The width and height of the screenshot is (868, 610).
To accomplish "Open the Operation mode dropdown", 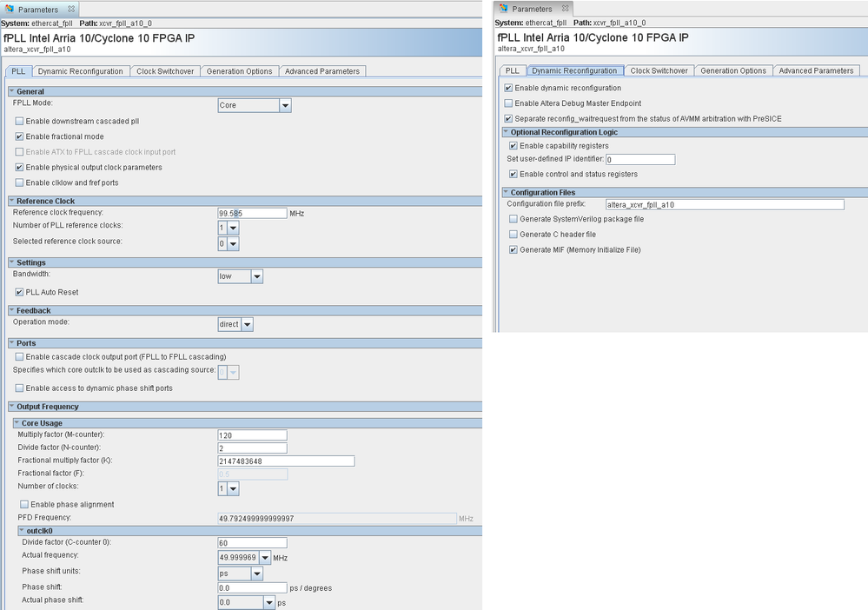I will click(x=248, y=325).
